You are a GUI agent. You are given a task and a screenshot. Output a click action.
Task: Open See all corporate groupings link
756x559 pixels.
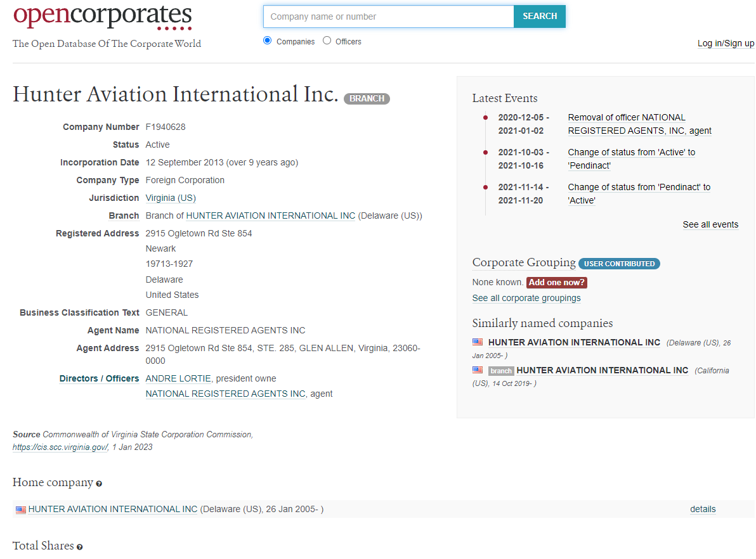[x=526, y=299]
